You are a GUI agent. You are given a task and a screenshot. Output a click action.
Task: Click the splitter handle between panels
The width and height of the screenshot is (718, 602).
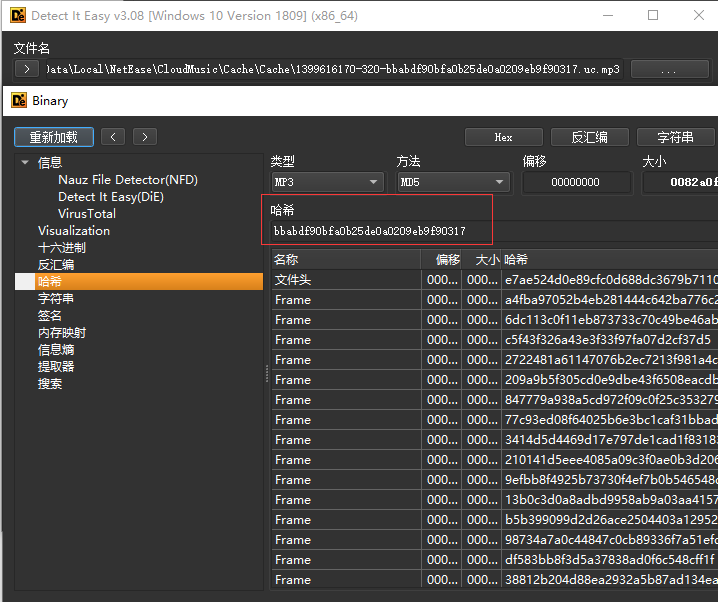point(267,373)
